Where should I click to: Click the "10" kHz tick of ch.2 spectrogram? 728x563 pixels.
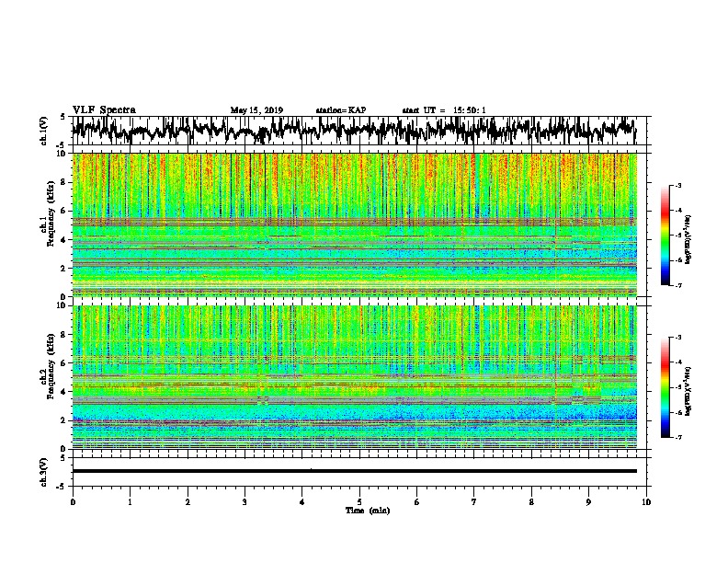[x=62, y=305]
